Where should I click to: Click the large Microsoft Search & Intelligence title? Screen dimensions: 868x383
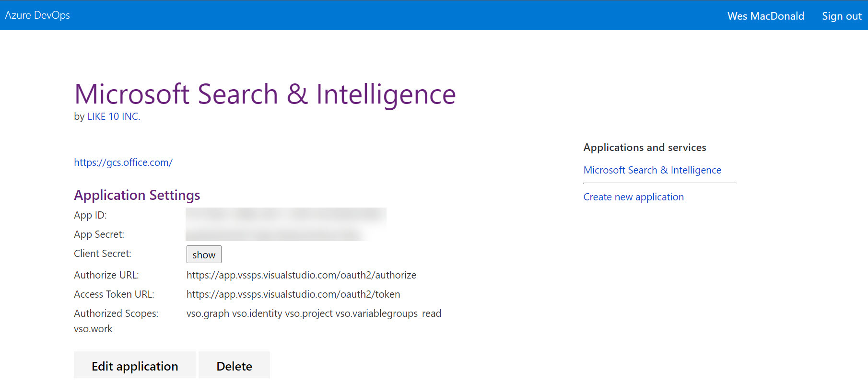pos(265,94)
